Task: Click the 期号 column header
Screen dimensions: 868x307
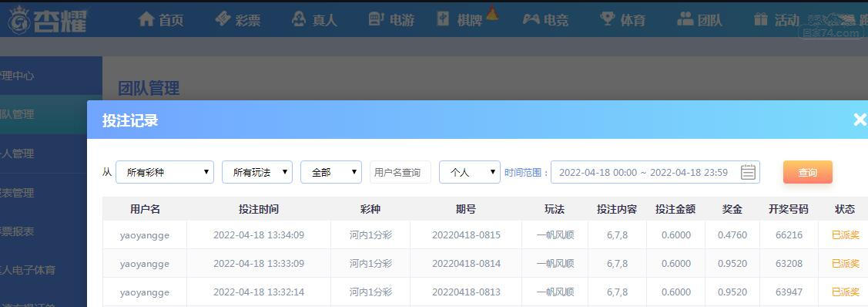Action: coord(466,210)
